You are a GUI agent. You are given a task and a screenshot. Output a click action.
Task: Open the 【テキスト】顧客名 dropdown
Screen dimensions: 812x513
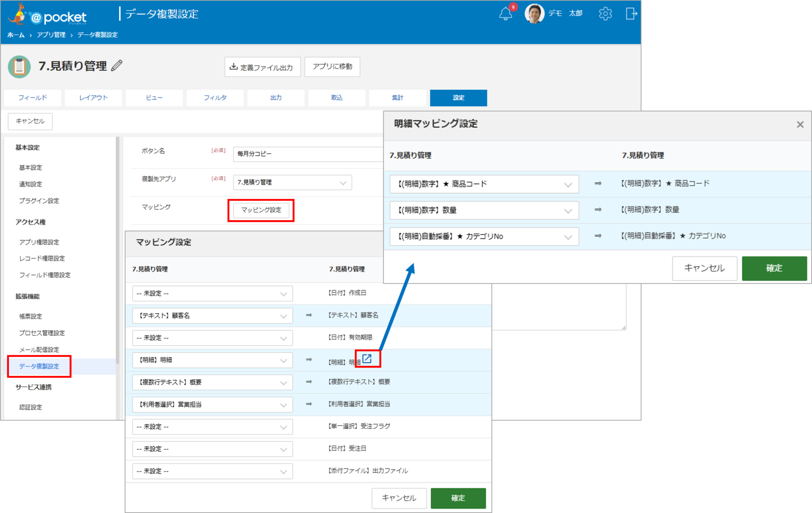tap(212, 316)
